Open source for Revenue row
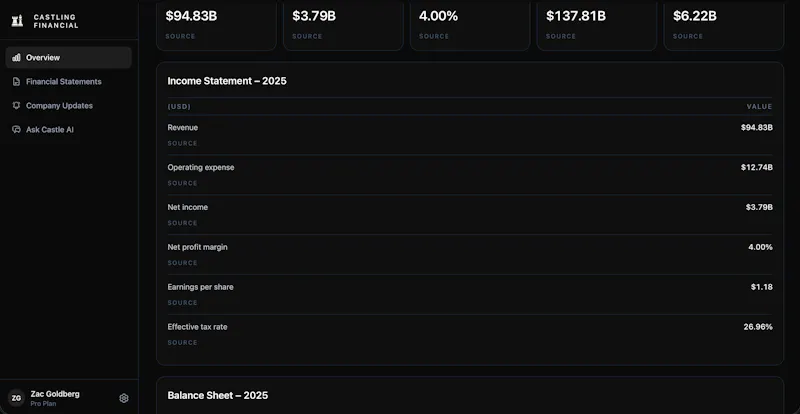The width and height of the screenshot is (800, 414). pos(182,143)
